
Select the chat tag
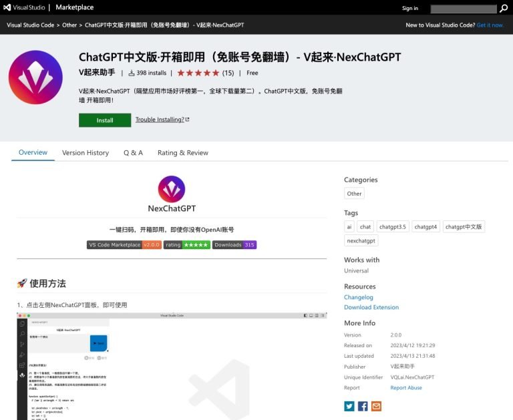pos(365,226)
